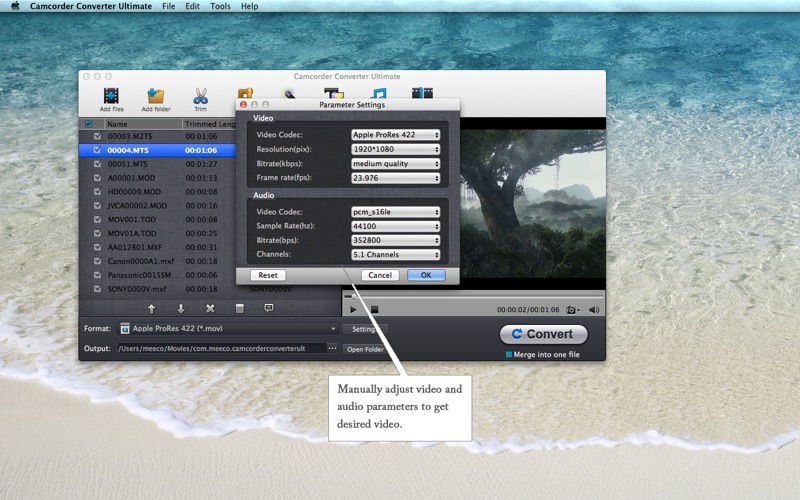Close the Parameter Settings dialog
The image size is (800, 500).
click(243, 105)
